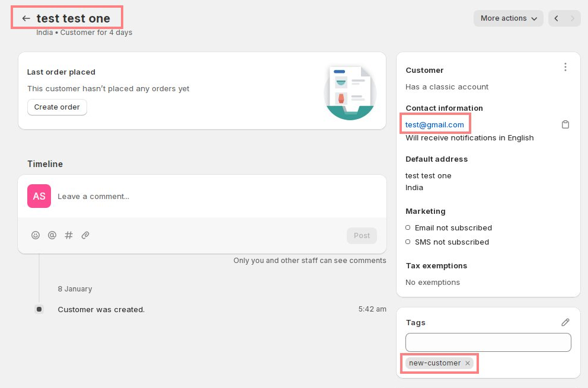588x388 pixels.
Task: Click the Post comment button
Action: (x=362, y=235)
